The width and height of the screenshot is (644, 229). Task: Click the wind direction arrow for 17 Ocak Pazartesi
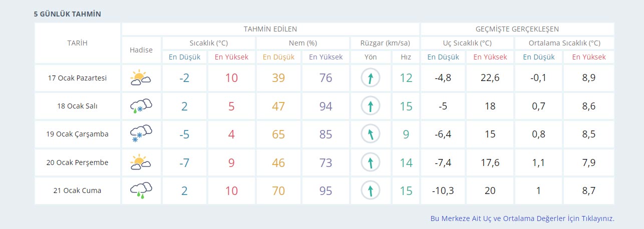pos(371,78)
